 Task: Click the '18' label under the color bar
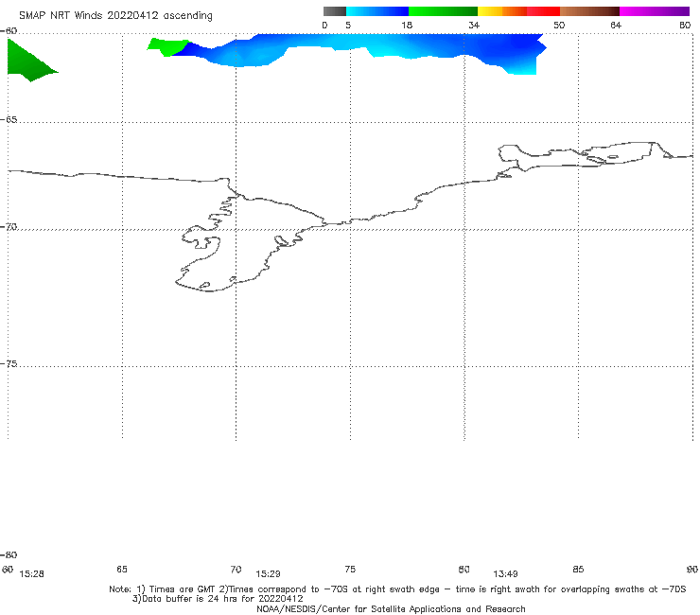click(x=407, y=25)
